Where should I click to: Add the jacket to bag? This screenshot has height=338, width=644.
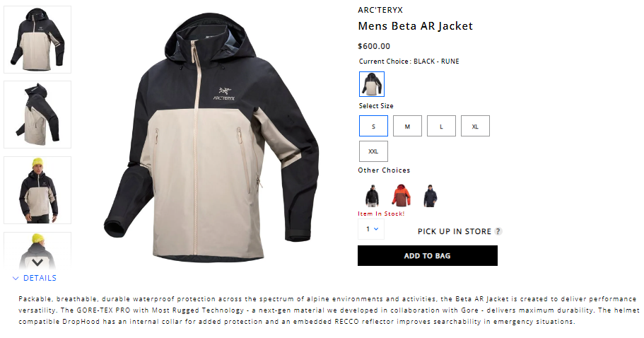point(428,255)
